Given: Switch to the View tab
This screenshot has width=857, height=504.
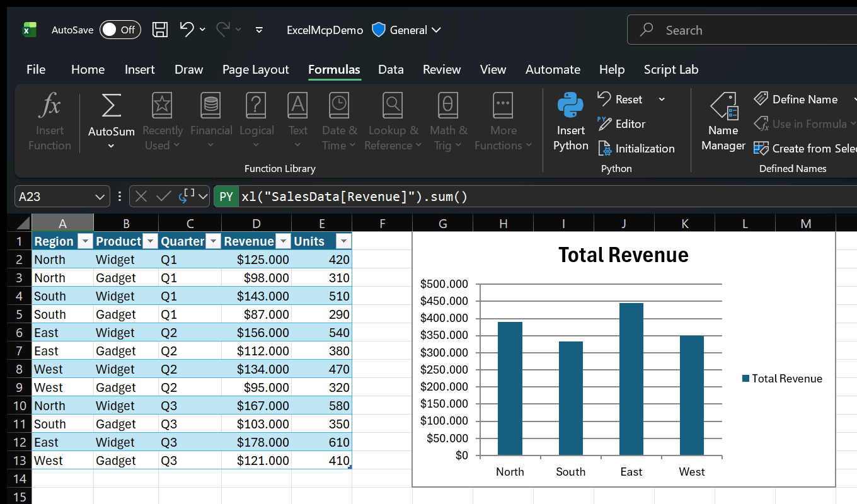Looking at the screenshot, I should 493,69.
